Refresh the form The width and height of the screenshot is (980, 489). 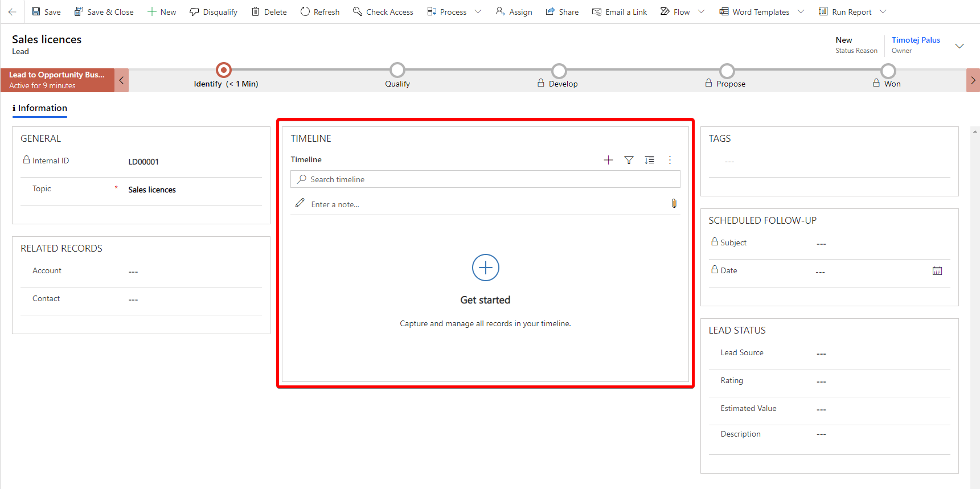(x=320, y=11)
